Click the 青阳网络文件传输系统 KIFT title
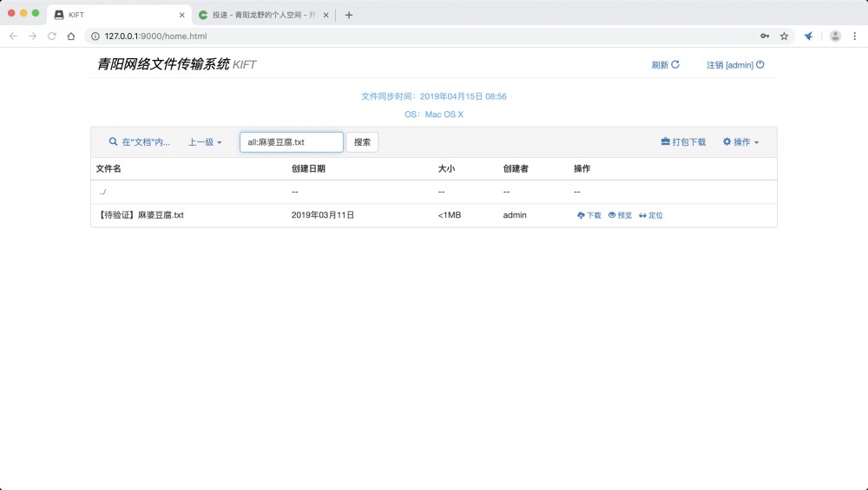Screen dimensions: 868x490 pyautogui.click(x=176, y=64)
